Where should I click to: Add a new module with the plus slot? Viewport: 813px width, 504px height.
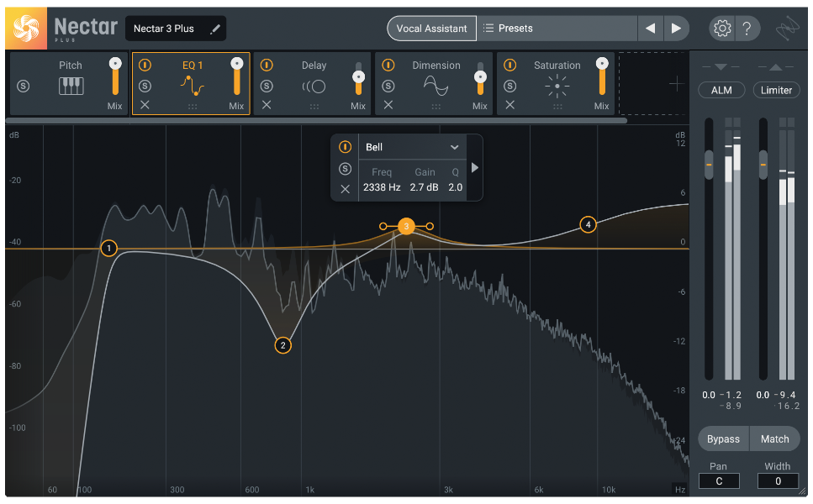(x=676, y=84)
